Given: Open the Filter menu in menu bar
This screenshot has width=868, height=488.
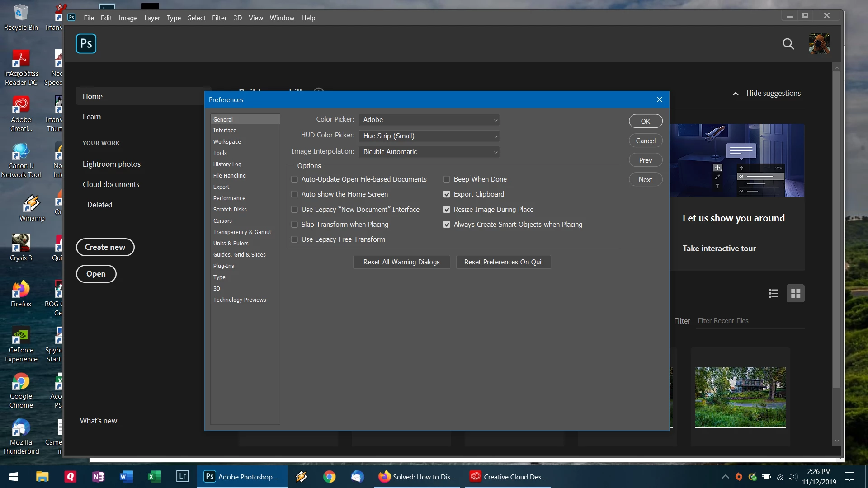Looking at the screenshot, I should 219,18.
